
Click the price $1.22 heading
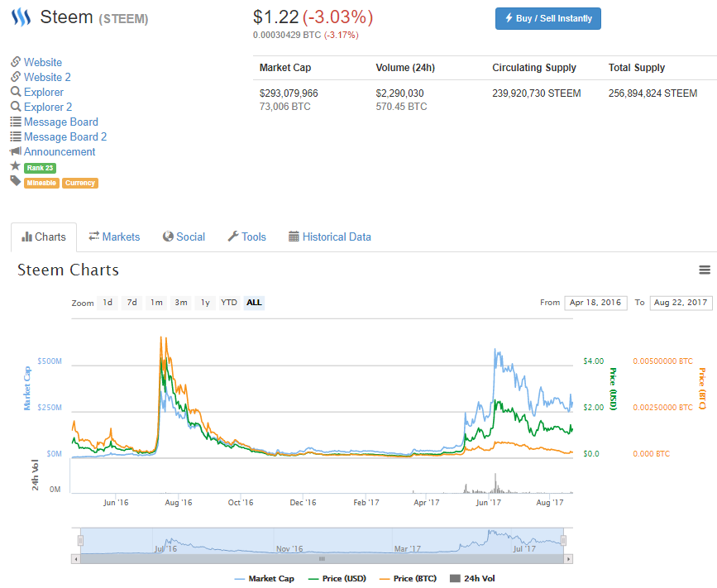pyautogui.click(x=275, y=17)
